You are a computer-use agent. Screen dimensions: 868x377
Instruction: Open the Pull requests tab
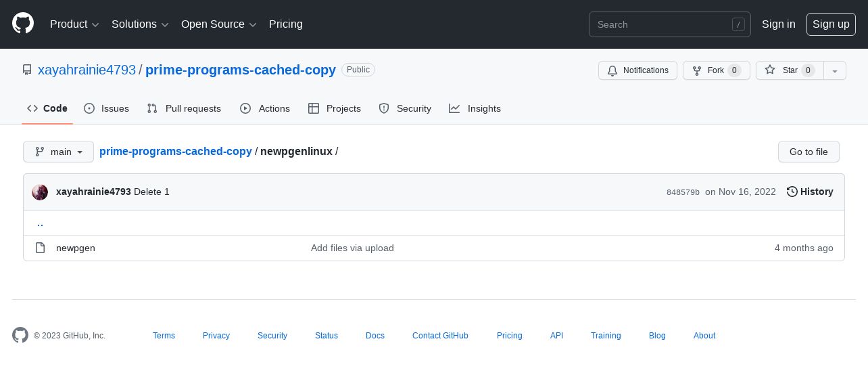pos(184,108)
